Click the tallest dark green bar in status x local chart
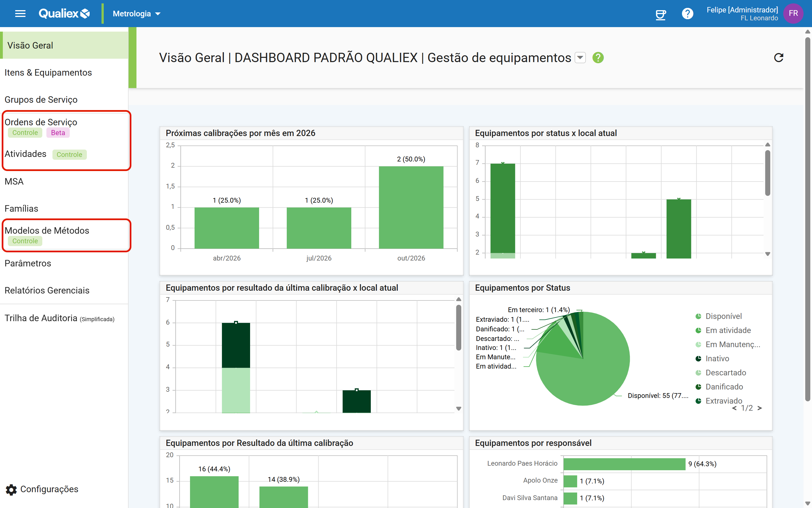812x508 pixels. [502, 208]
